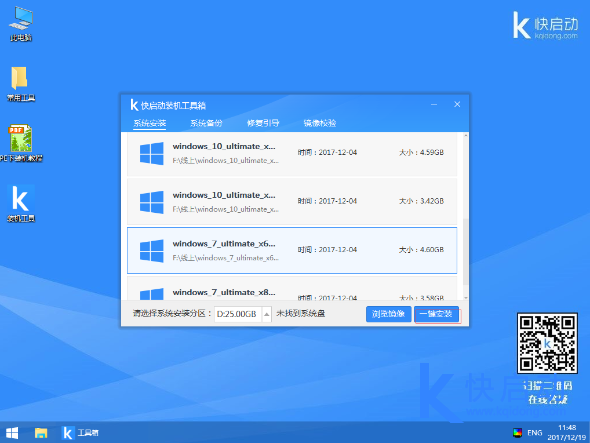Select the PE下装机教程 PDF icon

[x=21, y=143]
